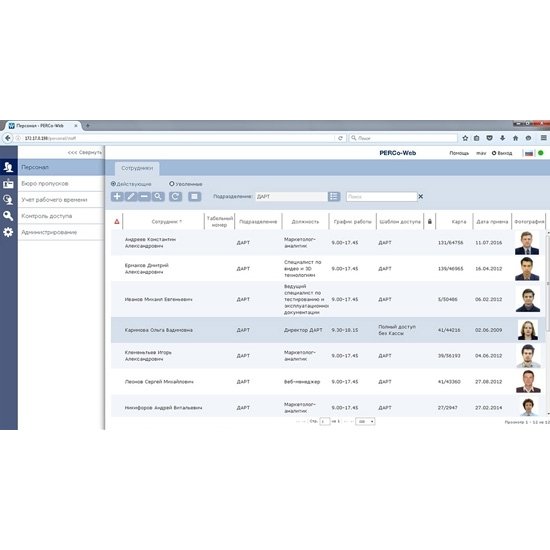550x550 pixels.
Task: Select Учет рабочего времени menu item
Action: [x=54, y=200]
